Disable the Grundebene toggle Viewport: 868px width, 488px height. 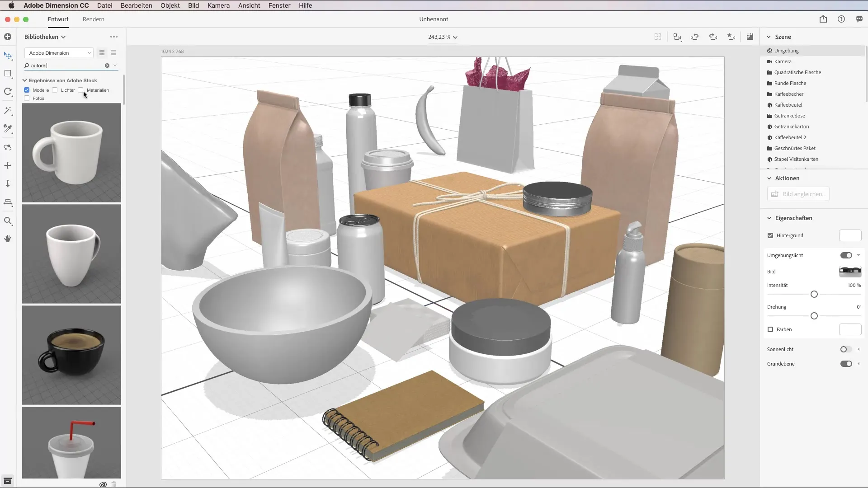[x=846, y=364]
